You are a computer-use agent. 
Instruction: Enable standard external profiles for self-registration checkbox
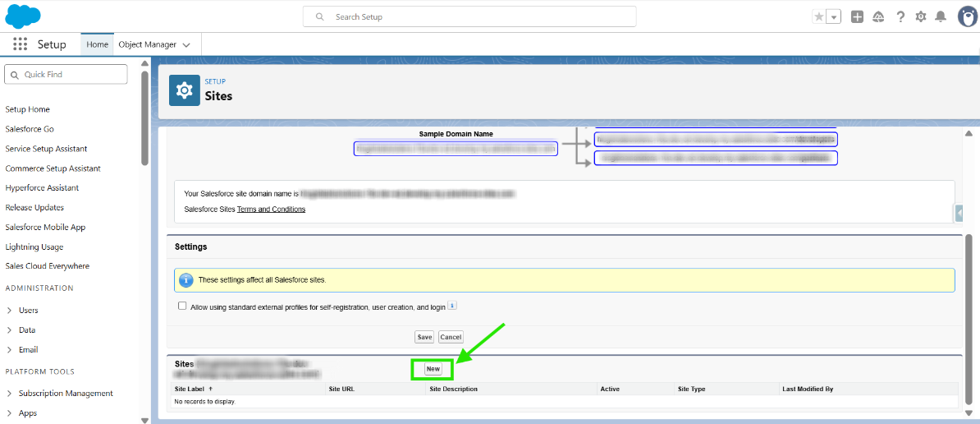pyautogui.click(x=182, y=306)
